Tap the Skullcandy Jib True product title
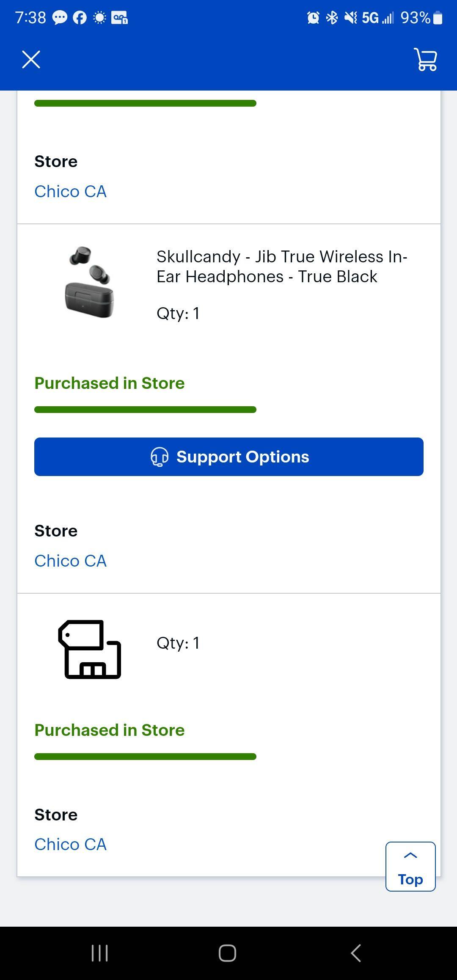This screenshot has width=457, height=980. 282,266
